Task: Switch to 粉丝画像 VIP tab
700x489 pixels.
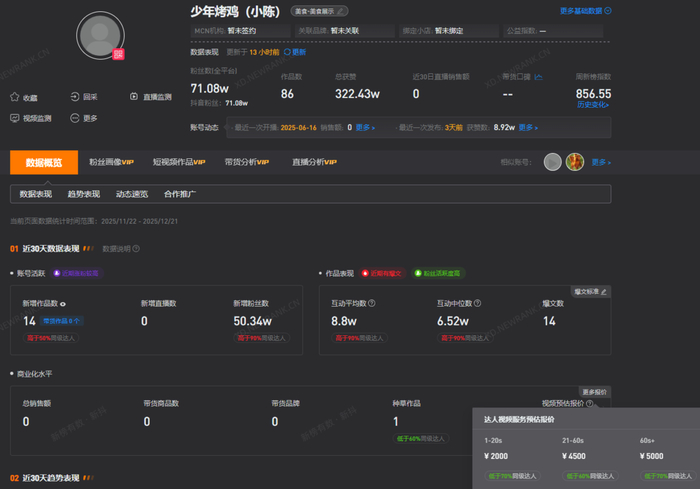Action: click(111, 162)
